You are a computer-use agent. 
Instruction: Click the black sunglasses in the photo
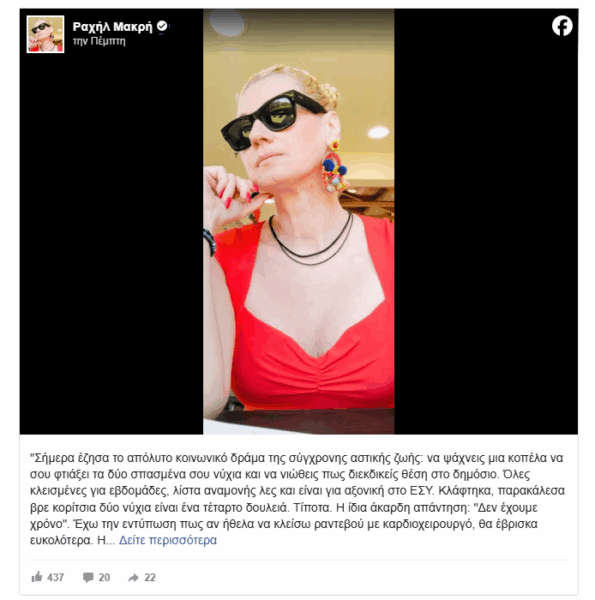coord(272,119)
